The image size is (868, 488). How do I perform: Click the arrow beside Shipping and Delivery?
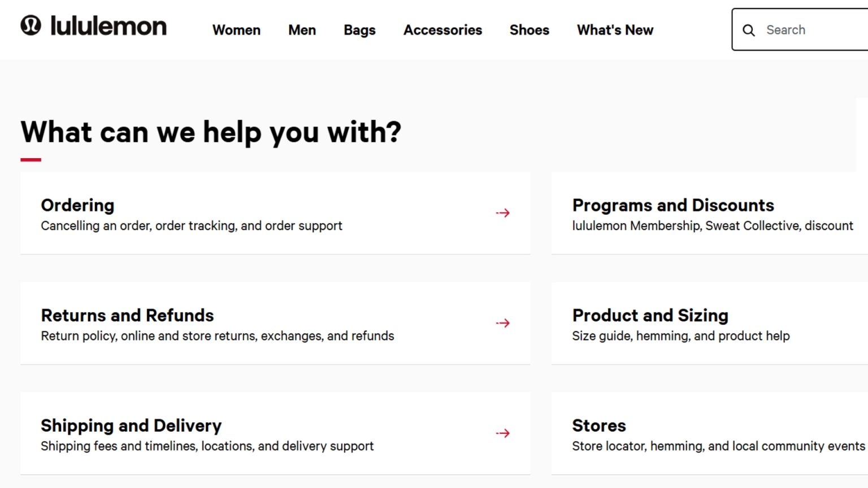(x=502, y=433)
